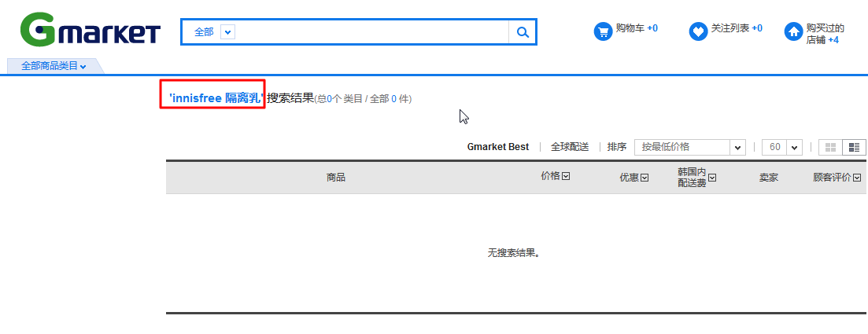Viewport: 868px width, 334px height.
Task: Sort by 价格 column arrow
Action: (566, 176)
